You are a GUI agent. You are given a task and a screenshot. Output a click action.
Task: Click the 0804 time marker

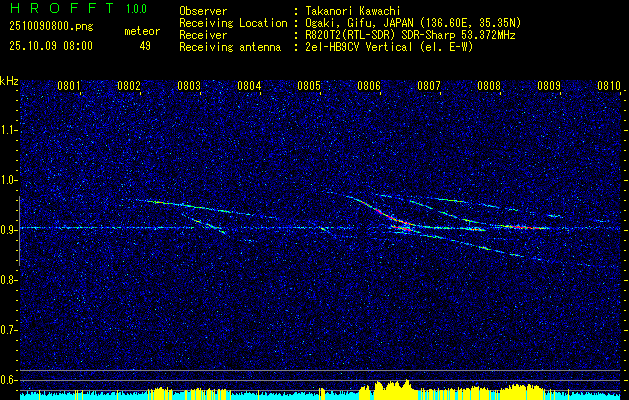point(249,86)
